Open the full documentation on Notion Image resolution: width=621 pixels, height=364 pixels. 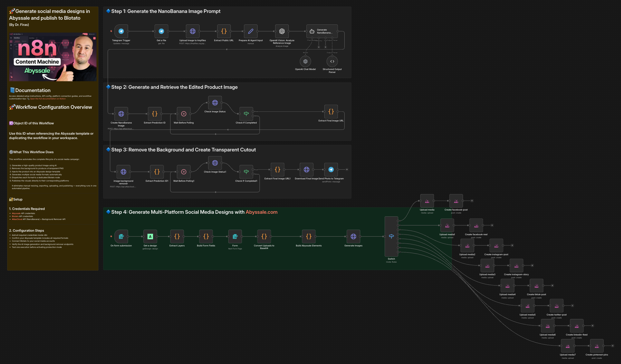click(48, 98)
